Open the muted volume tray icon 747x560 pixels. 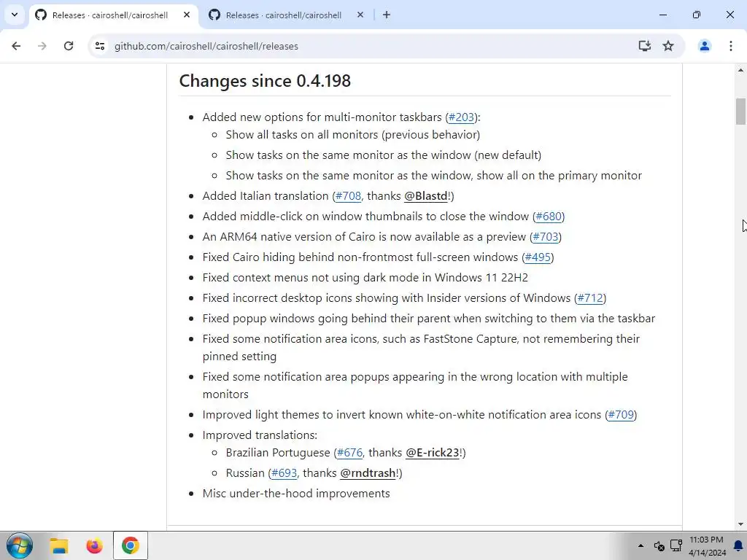click(659, 545)
